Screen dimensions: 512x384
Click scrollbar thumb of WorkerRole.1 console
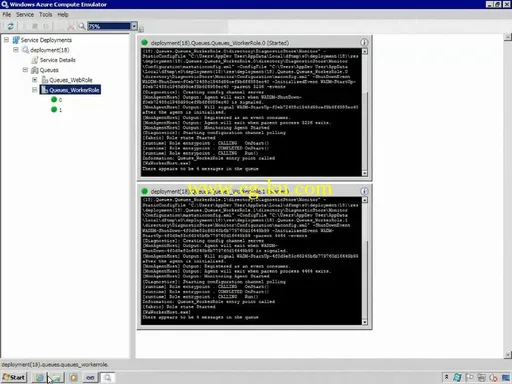[x=365, y=279]
